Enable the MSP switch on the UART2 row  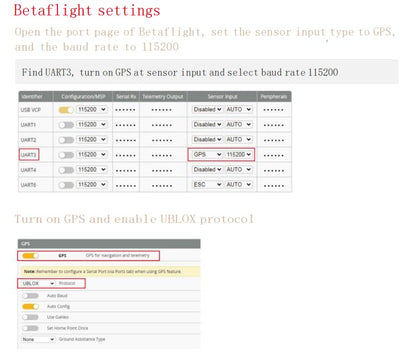66,140
